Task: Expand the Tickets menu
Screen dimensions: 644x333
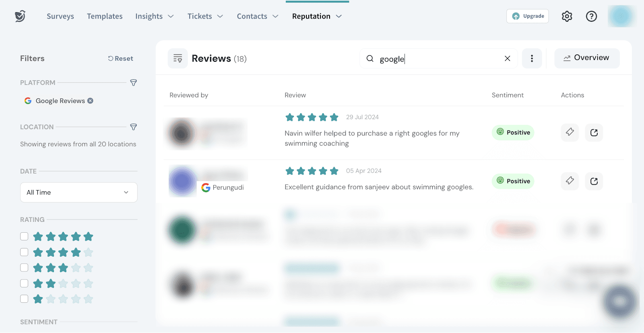Action: coord(205,17)
